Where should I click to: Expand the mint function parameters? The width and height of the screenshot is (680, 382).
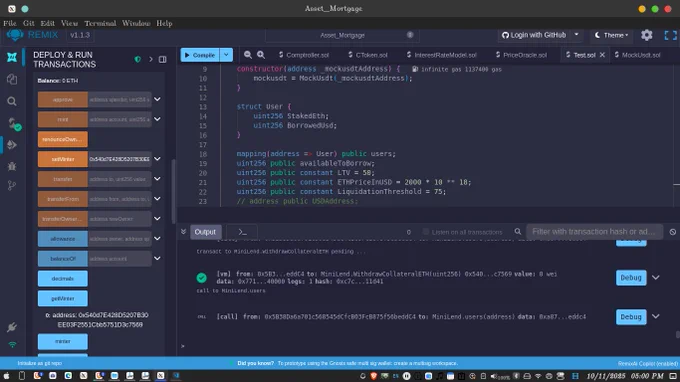pos(157,119)
